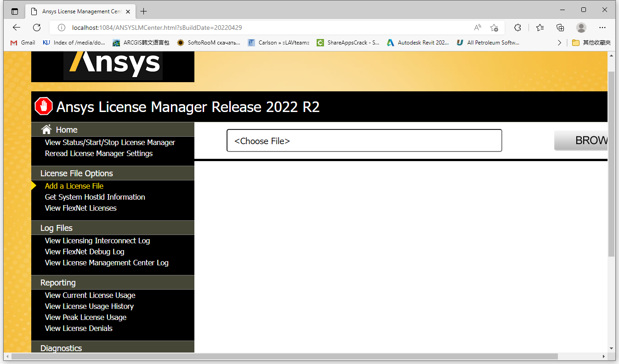Viewport: 619px width, 364px height.
Task: Click the Diagnostics section header
Action: coord(113,347)
